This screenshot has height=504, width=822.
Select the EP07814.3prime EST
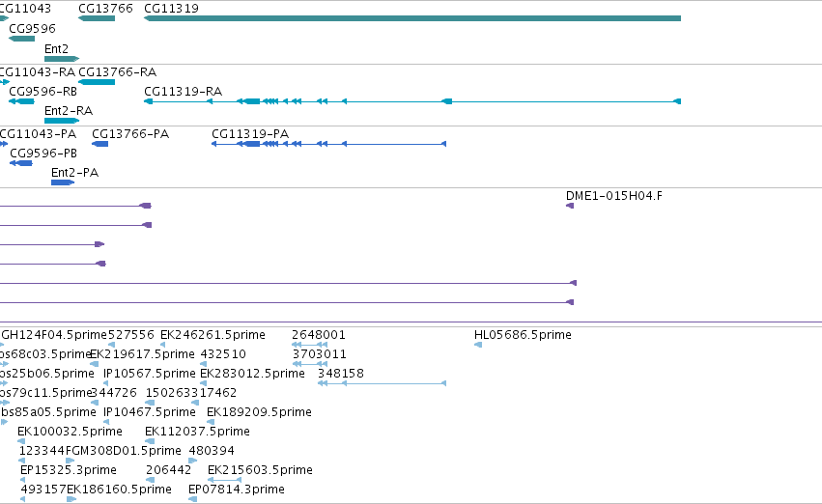pyautogui.click(x=192, y=499)
